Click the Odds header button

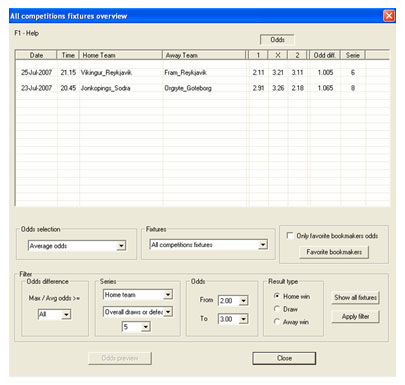coord(277,40)
